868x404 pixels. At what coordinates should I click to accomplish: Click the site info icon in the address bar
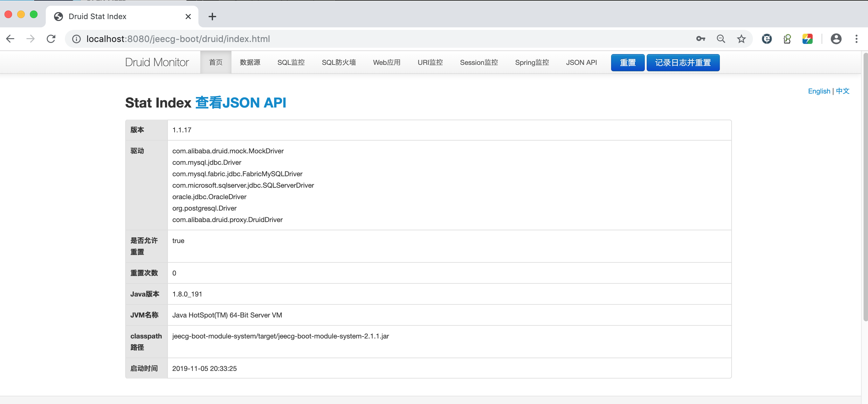click(x=77, y=39)
